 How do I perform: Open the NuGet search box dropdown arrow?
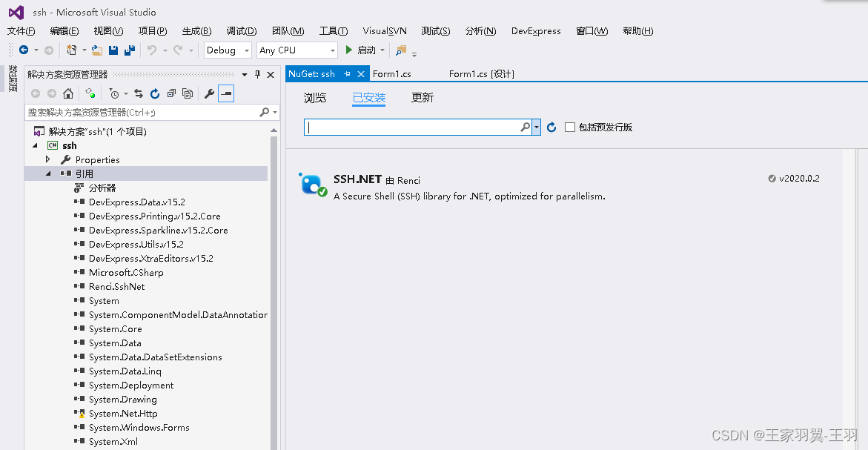pyautogui.click(x=537, y=128)
